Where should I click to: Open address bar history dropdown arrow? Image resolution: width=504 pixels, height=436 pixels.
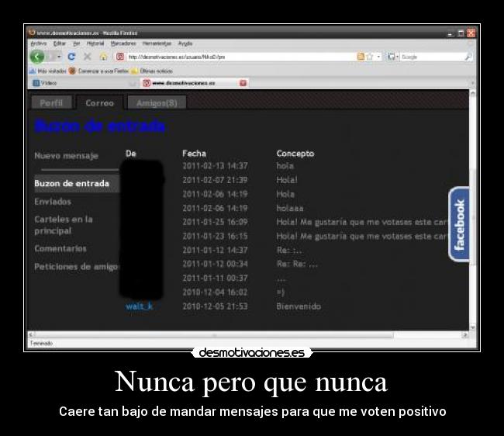378,57
